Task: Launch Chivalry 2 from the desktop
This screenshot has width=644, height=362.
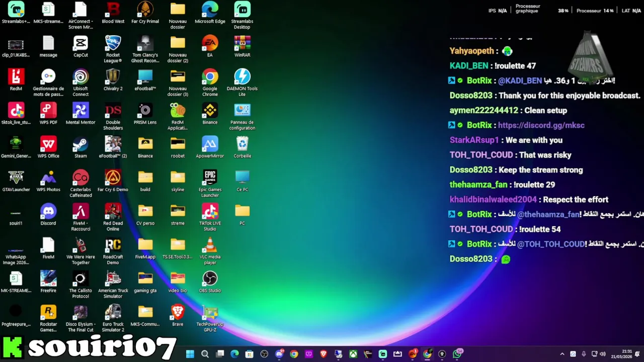Action: point(113,80)
